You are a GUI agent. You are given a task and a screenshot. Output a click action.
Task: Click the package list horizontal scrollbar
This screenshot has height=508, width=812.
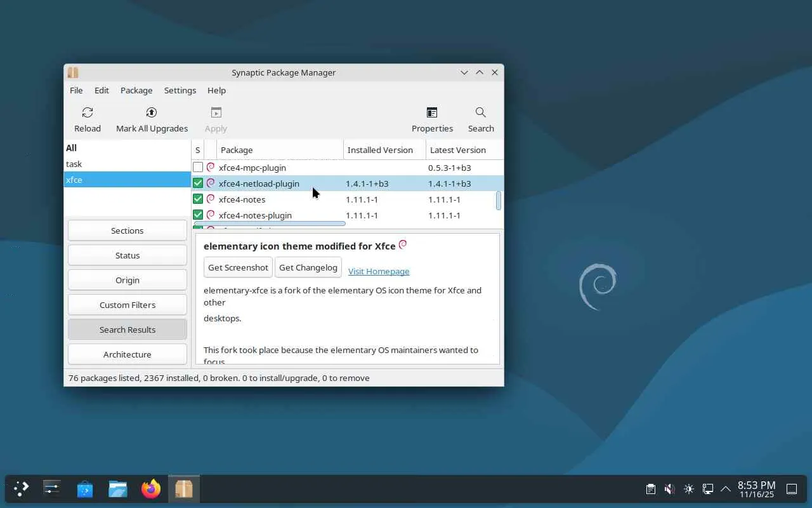click(270, 224)
